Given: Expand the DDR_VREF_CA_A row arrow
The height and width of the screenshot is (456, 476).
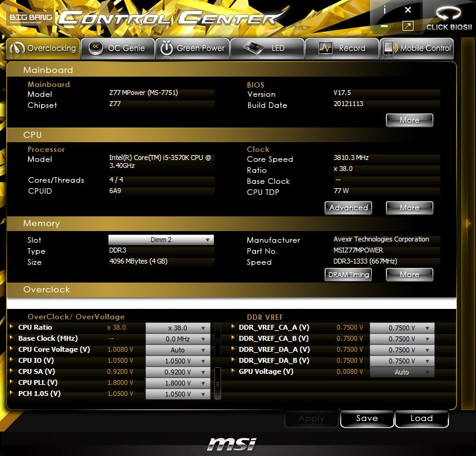Looking at the screenshot, I should [233, 327].
